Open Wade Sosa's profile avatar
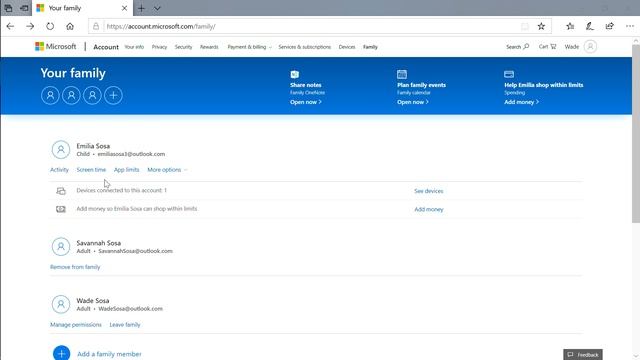 tap(61, 304)
